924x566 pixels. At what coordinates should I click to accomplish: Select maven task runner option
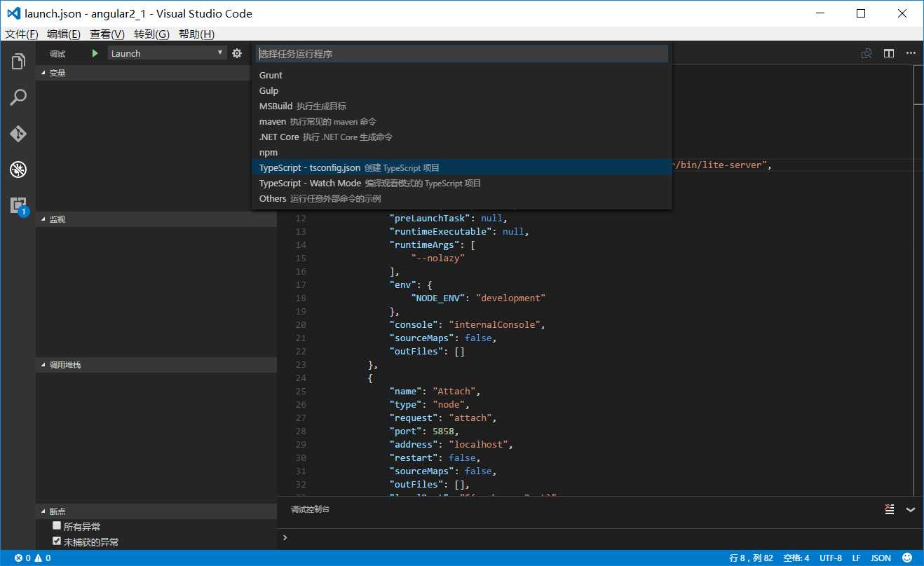pos(461,121)
